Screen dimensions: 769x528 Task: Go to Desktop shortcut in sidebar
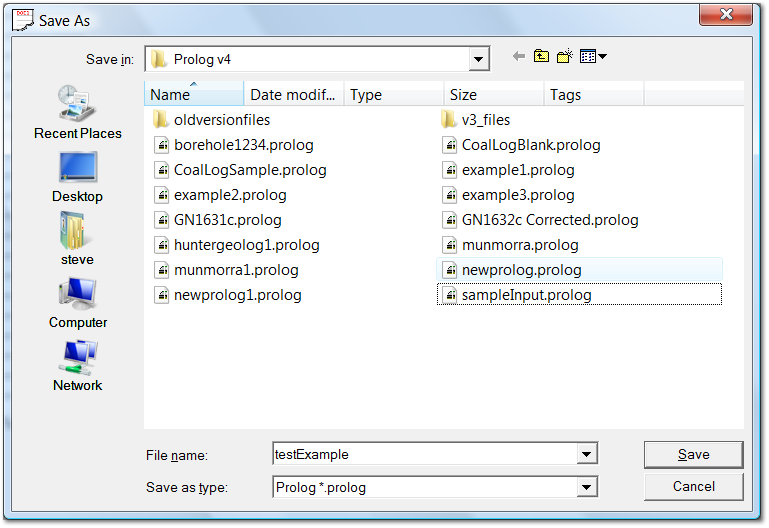pyautogui.click(x=77, y=175)
